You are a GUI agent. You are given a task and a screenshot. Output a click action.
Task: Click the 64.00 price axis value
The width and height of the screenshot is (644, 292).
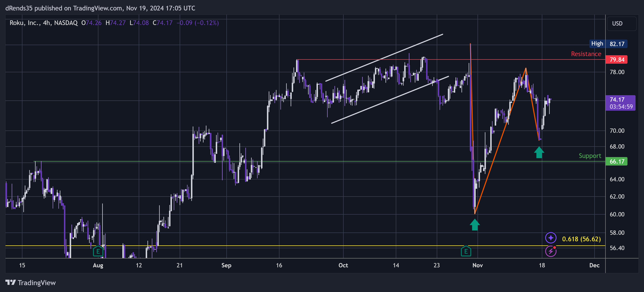617,179
